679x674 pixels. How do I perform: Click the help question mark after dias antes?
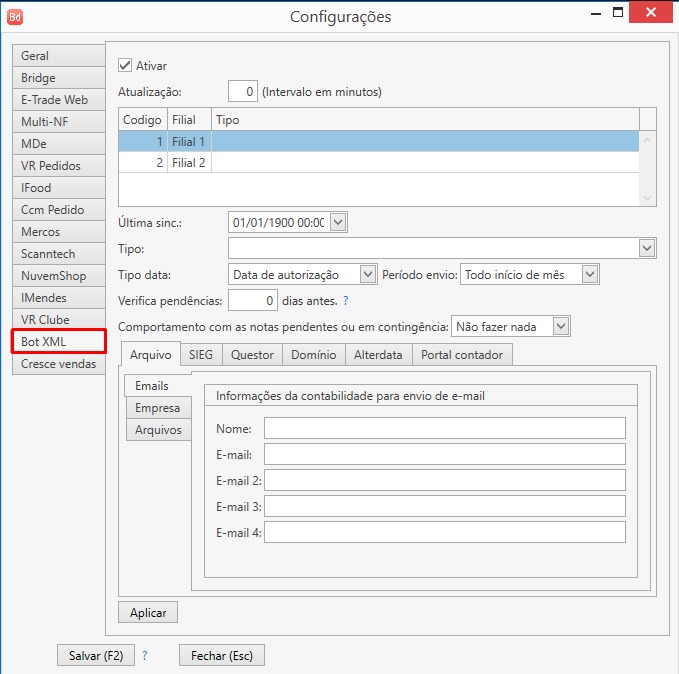pyautogui.click(x=346, y=301)
